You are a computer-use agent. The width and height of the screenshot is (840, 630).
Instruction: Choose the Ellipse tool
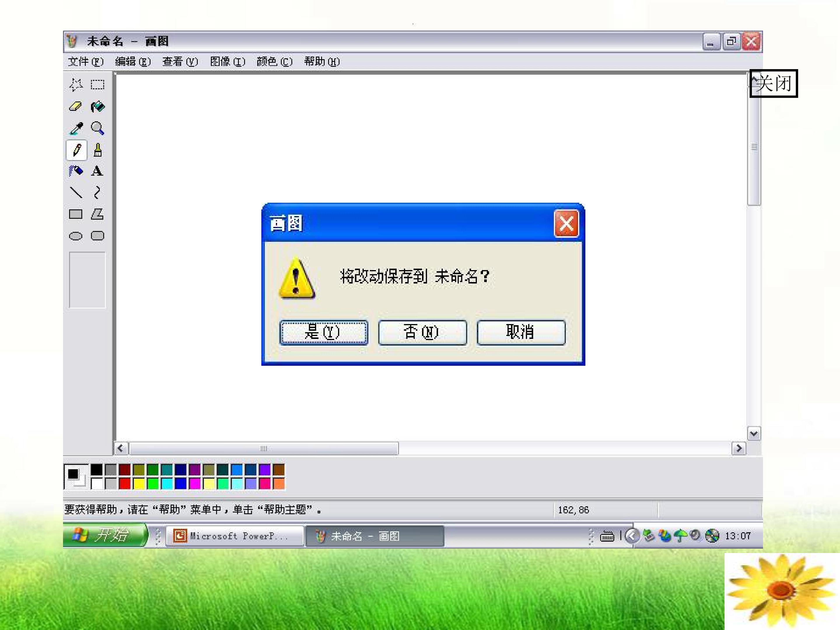tap(76, 236)
